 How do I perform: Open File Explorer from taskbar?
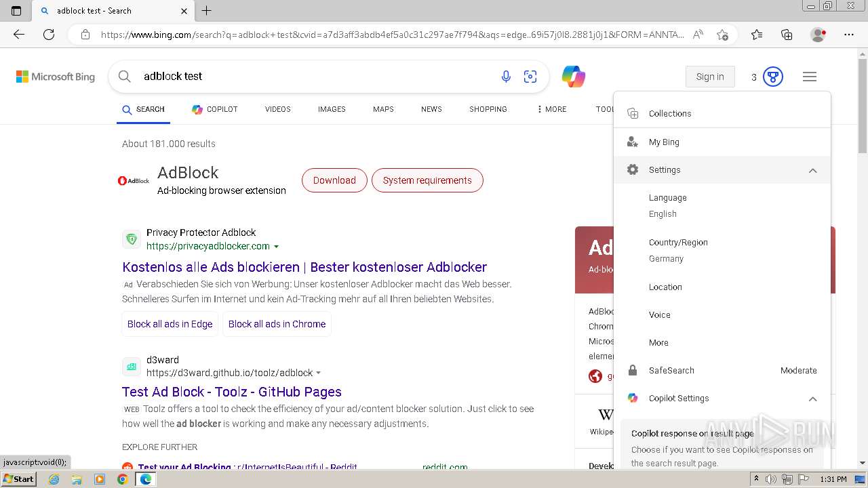tap(77, 479)
